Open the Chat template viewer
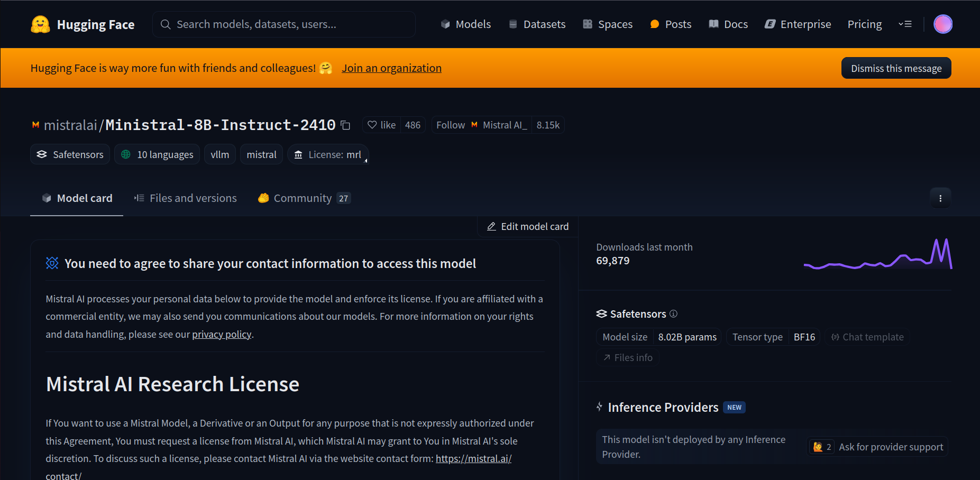This screenshot has width=980, height=480. (x=867, y=337)
